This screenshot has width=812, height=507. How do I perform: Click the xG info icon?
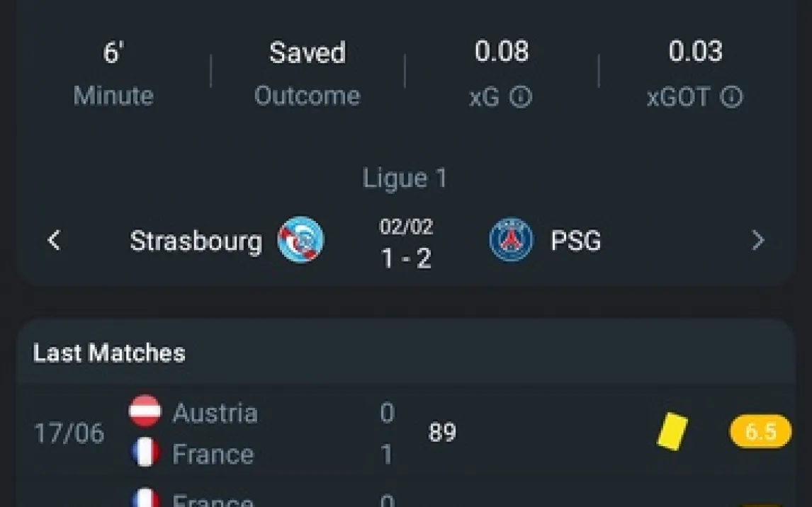(x=521, y=97)
